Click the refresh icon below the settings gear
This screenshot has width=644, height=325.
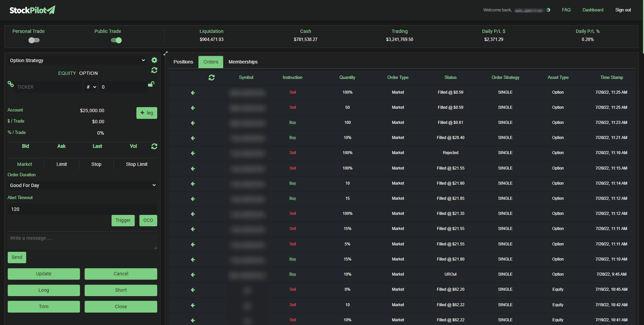tap(154, 71)
